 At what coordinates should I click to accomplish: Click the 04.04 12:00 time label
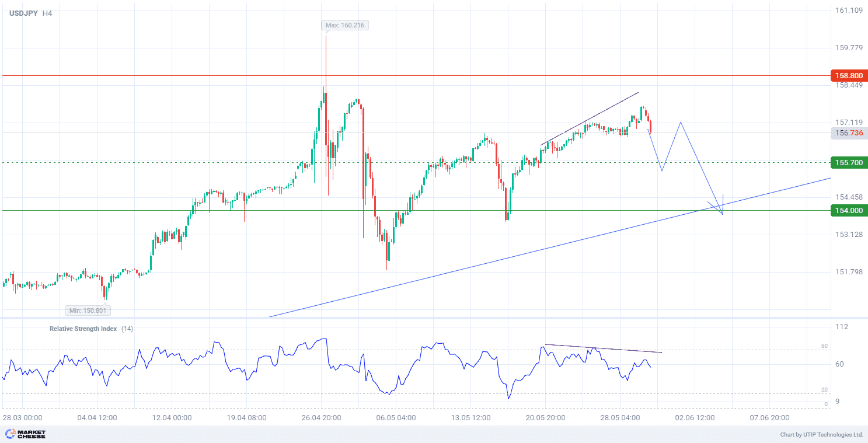[x=97, y=418]
